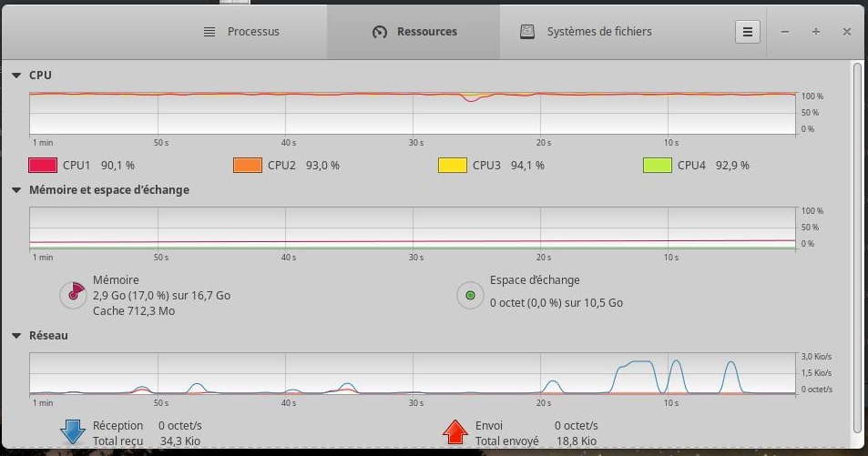Open the hamburger menu button
Image resolution: width=868 pixels, height=456 pixels.
click(x=748, y=32)
